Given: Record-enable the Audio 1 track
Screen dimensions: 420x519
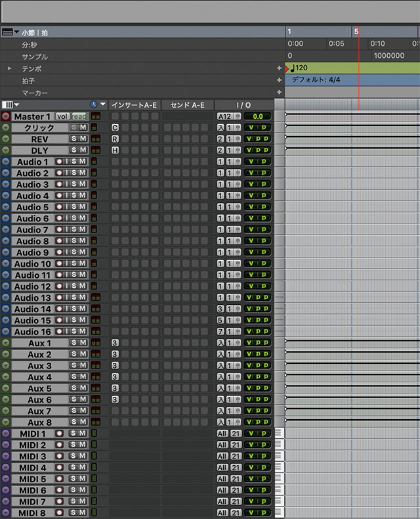Looking at the screenshot, I should click(x=59, y=162).
